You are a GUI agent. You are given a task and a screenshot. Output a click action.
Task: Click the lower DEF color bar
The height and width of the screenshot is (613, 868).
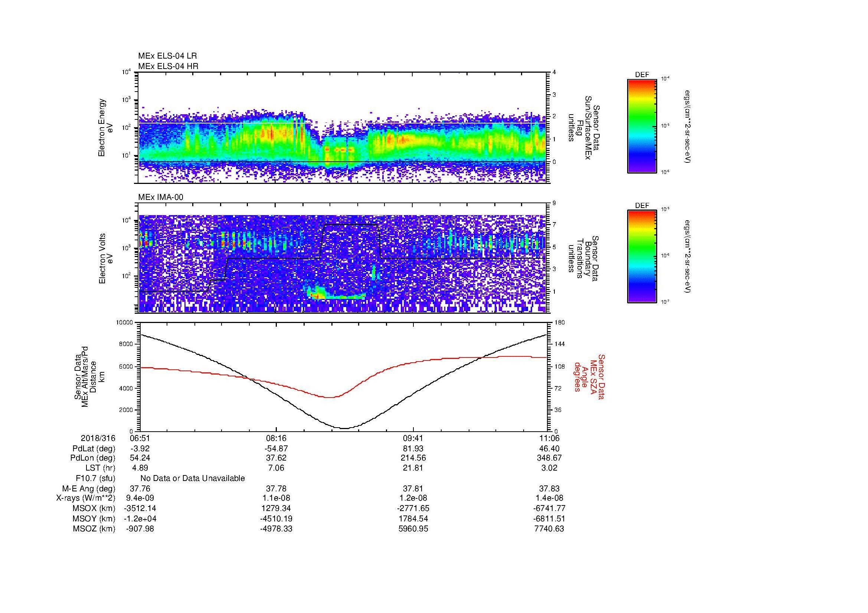[x=642, y=257]
